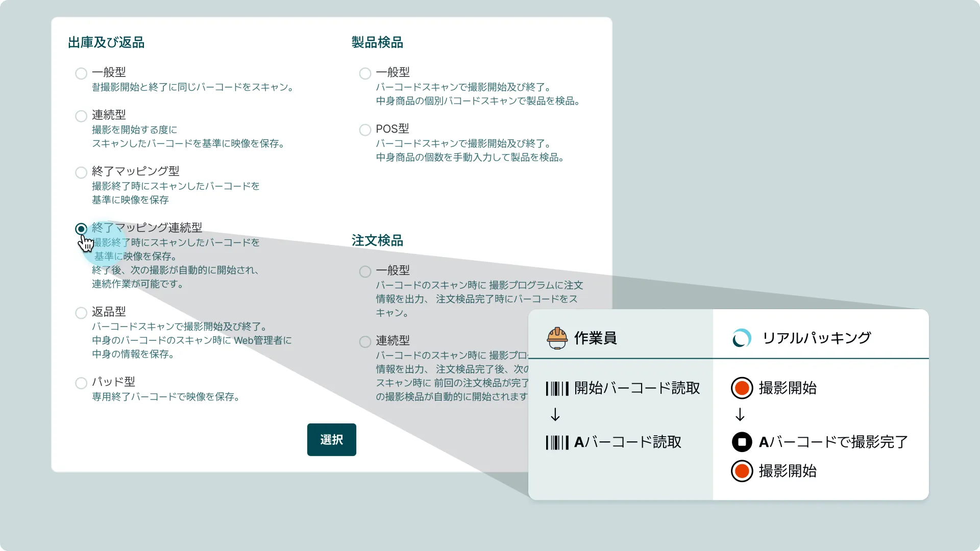Click barcode icon beside Aバーコード読取
The width and height of the screenshot is (980, 551).
point(557,442)
